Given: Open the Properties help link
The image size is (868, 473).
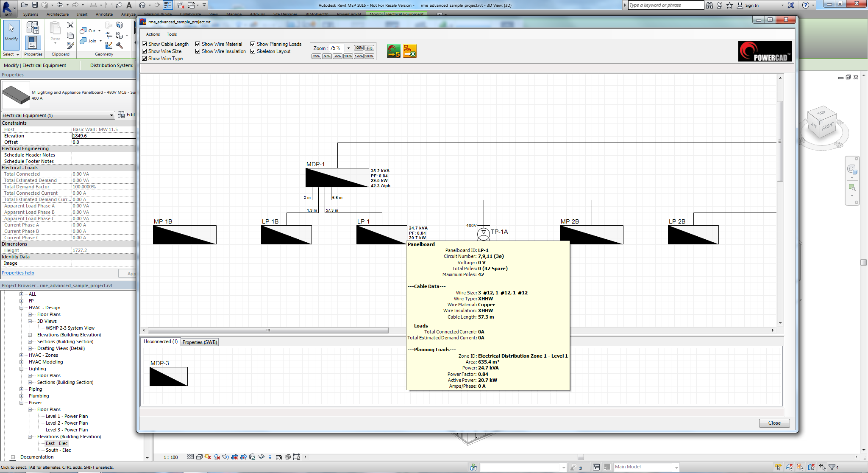Looking at the screenshot, I should [x=18, y=273].
